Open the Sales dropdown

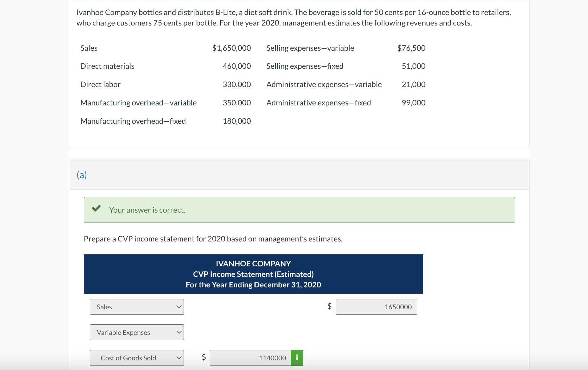[137, 307]
